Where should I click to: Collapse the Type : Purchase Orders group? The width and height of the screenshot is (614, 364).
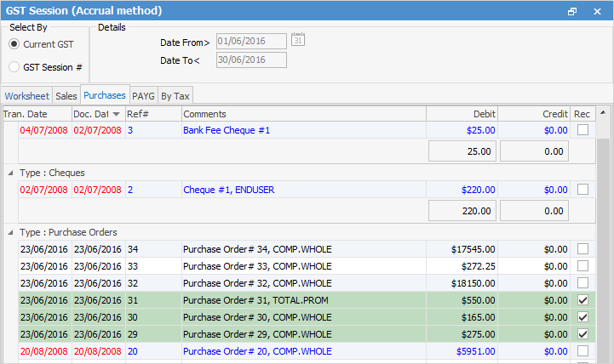click(10, 232)
